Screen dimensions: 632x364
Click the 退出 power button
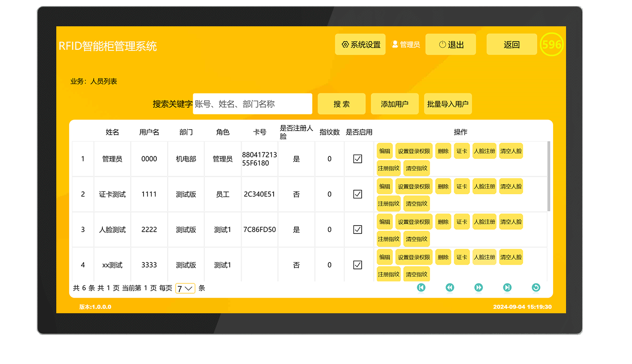(x=450, y=44)
